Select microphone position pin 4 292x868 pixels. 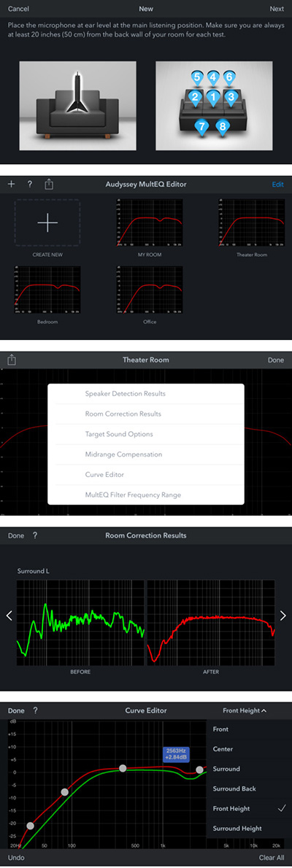click(213, 77)
